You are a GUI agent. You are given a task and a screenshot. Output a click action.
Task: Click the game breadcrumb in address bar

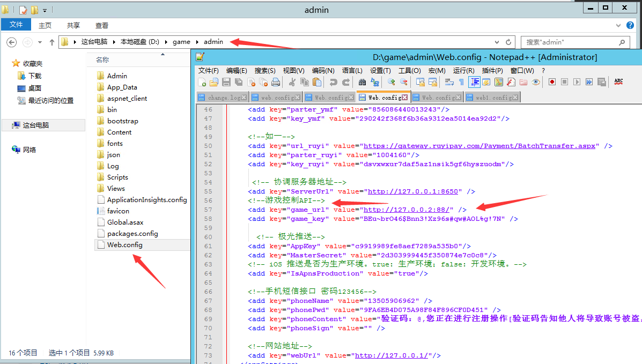click(x=181, y=42)
